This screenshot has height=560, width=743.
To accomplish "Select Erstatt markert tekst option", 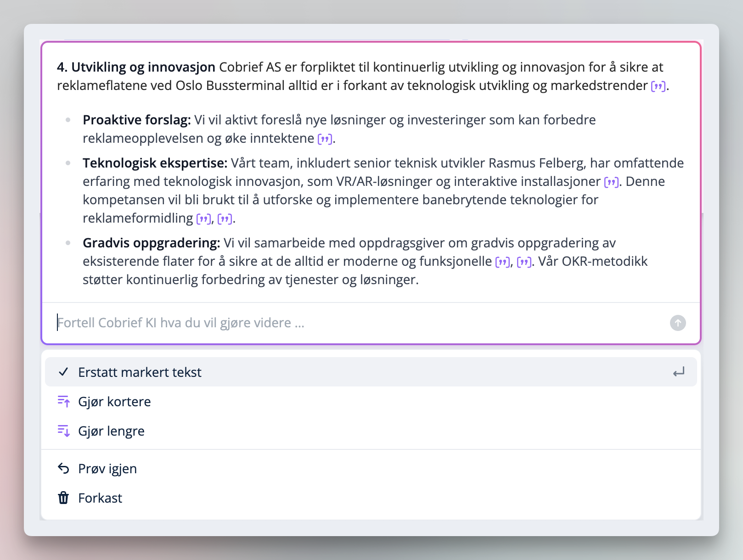I will pyautogui.click(x=140, y=372).
